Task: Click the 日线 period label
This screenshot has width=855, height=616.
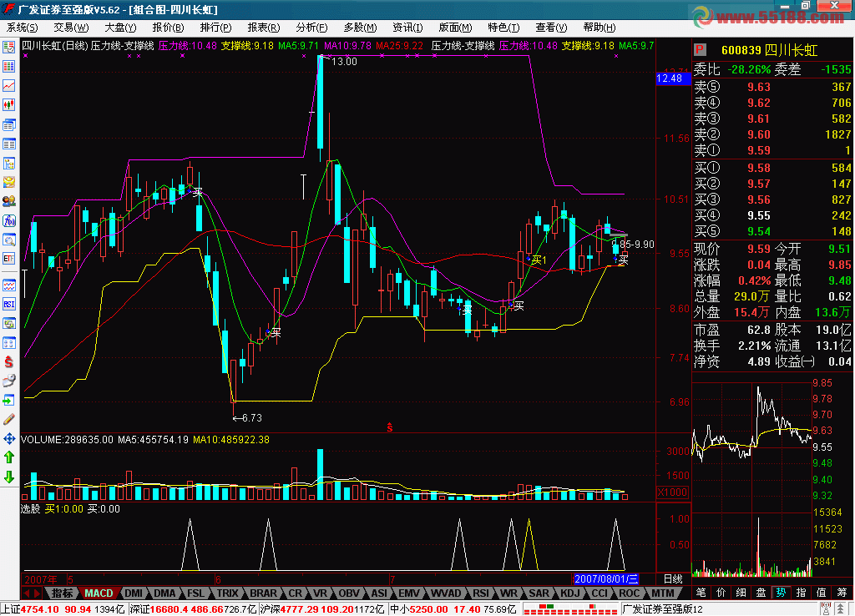Action: click(x=673, y=579)
